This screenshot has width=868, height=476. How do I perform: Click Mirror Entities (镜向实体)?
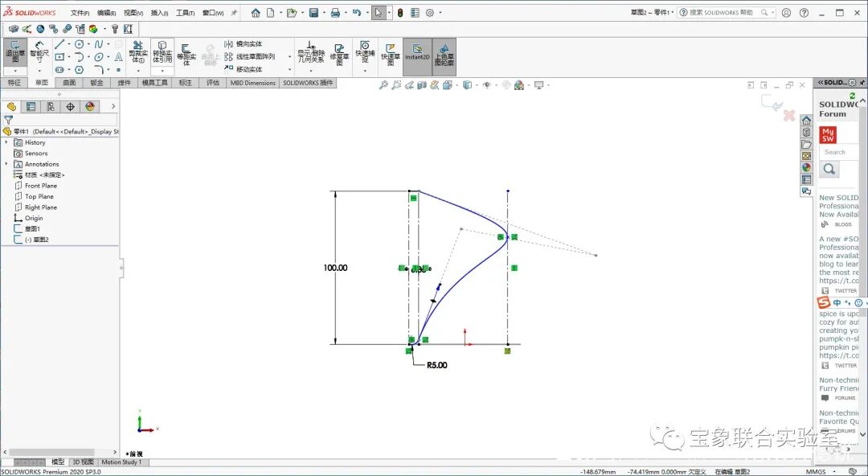[244, 43]
